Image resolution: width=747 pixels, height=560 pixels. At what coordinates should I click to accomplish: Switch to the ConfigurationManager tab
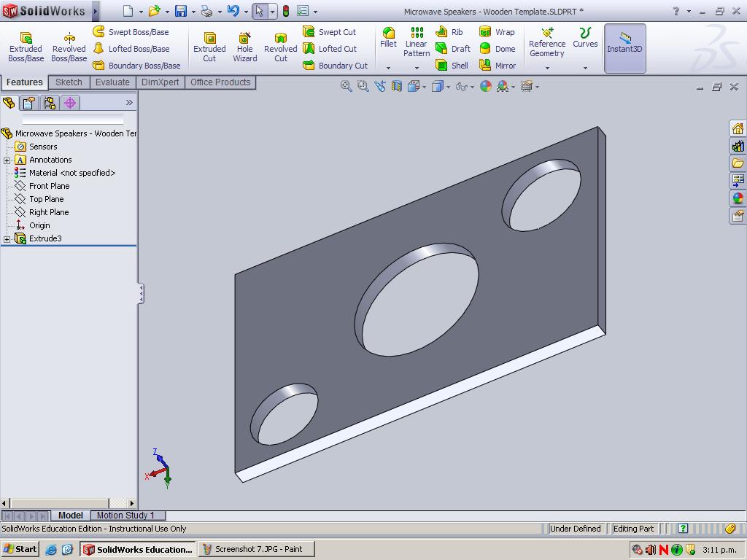50,103
